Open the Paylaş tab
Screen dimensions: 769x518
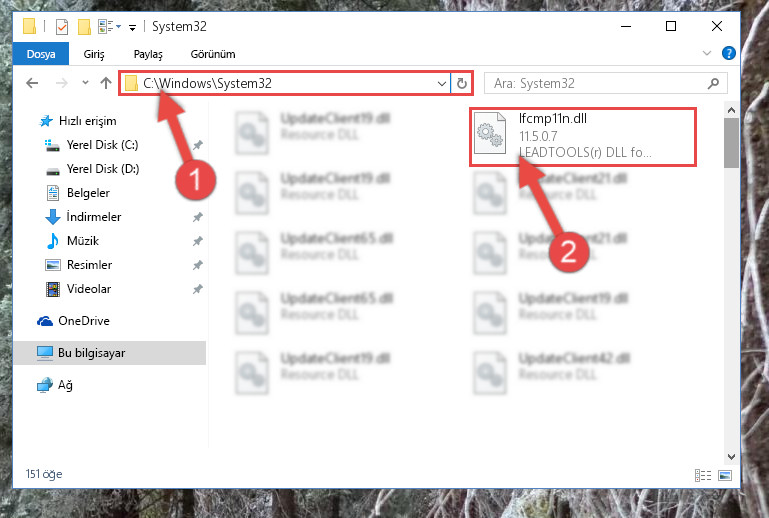(148, 54)
